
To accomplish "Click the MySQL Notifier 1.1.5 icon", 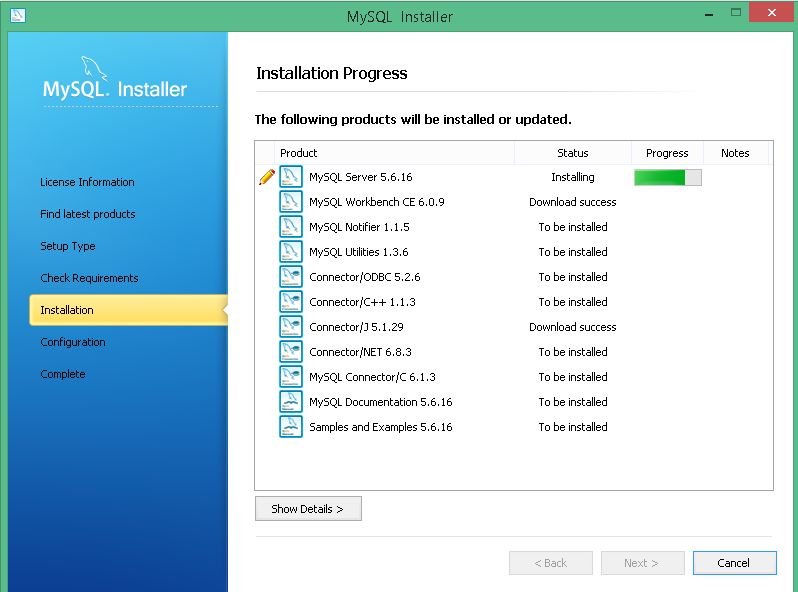I will [x=291, y=227].
